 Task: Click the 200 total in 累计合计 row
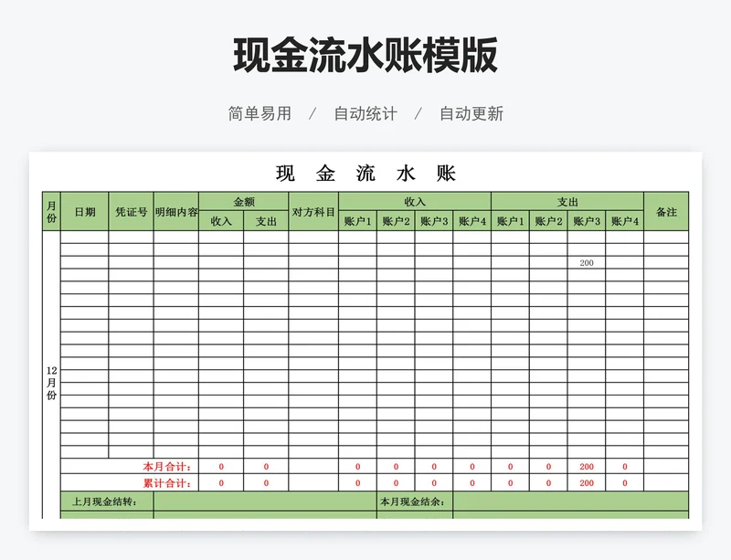point(587,483)
